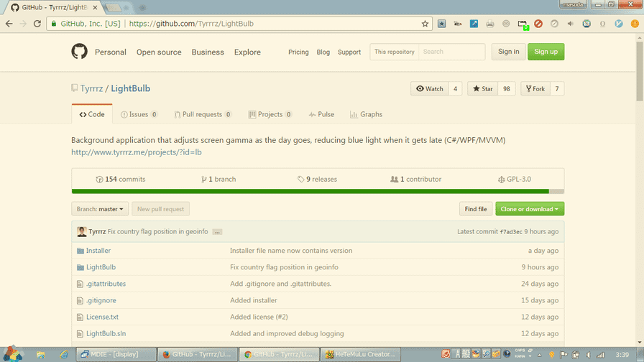Open the Pull requests tab
The height and width of the screenshot is (362, 644).
click(x=203, y=114)
